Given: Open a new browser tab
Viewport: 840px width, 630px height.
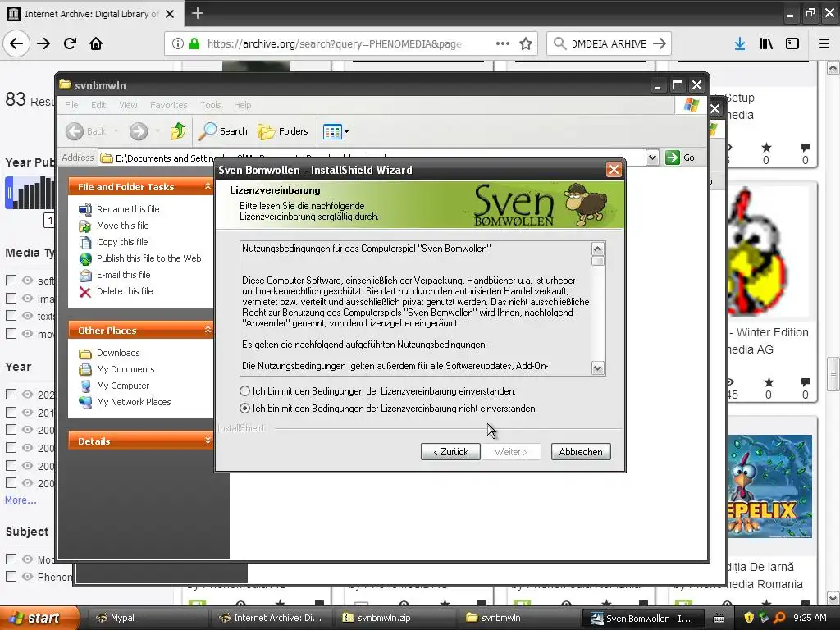Looking at the screenshot, I should click(197, 13).
